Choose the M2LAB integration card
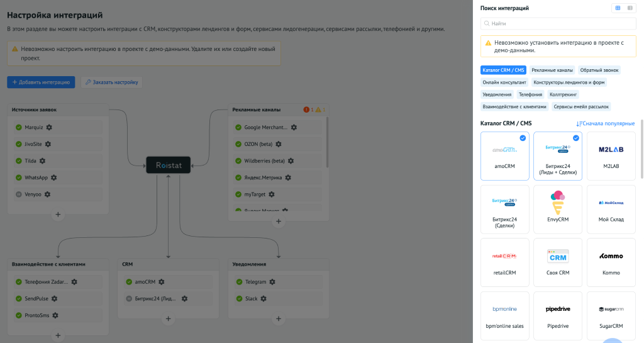Screen dimensions: 644x343 click(x=611, y=156)
